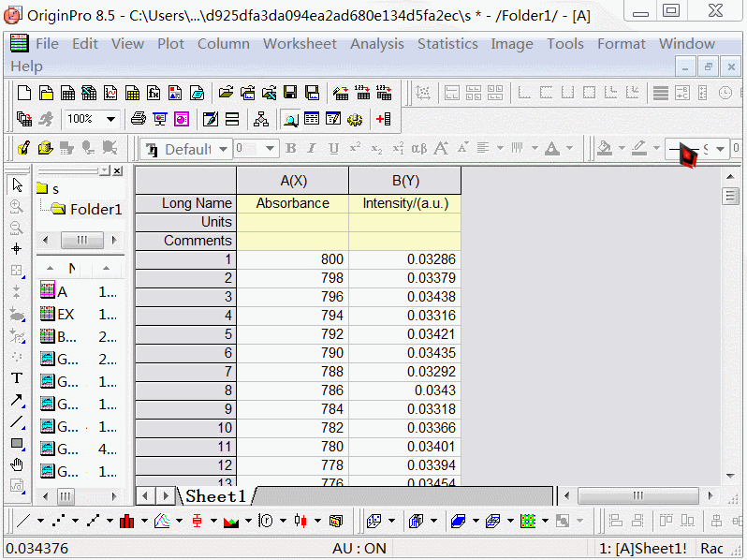Toggle bold formatting
747x560 pixels.
pos(291,149)
